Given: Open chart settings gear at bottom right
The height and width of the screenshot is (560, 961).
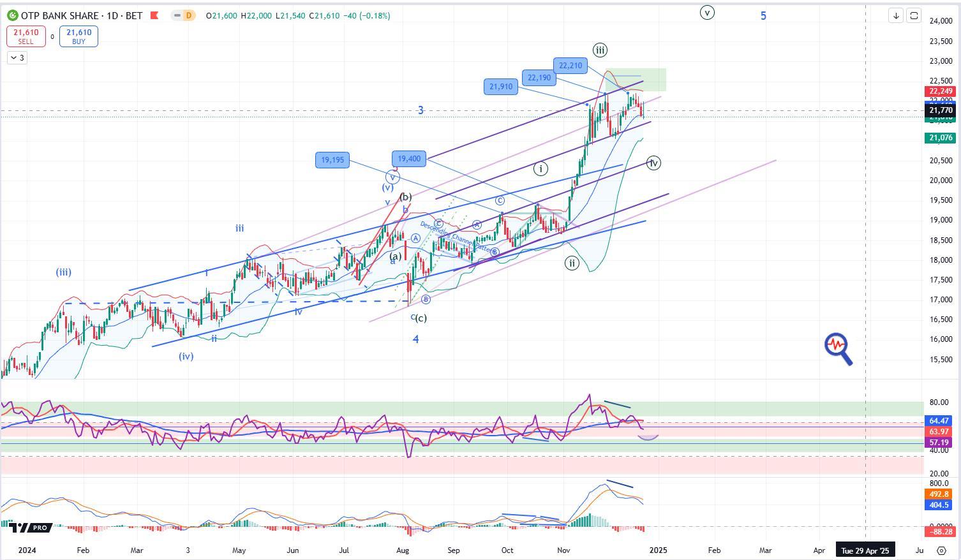Looking at the screenshot, I should 941,550.
